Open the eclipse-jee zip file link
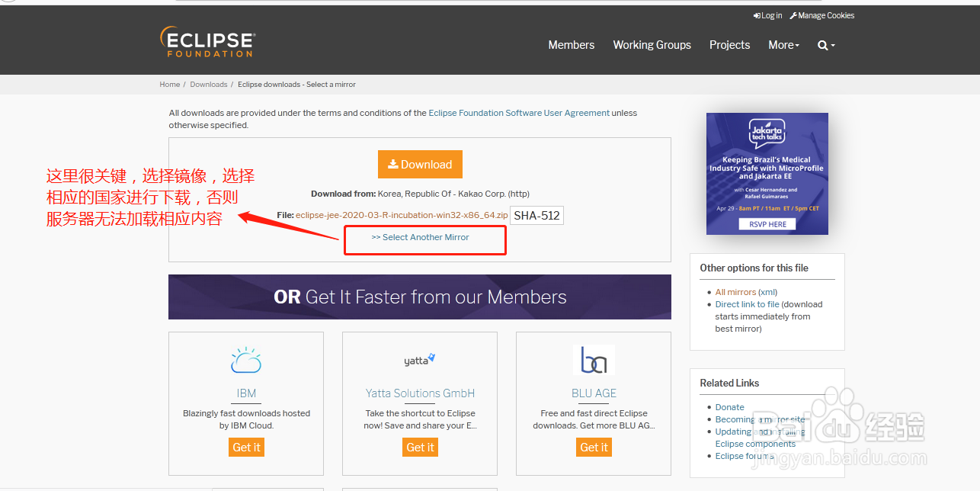The image size is (980, 491). (x=402, y=215)
